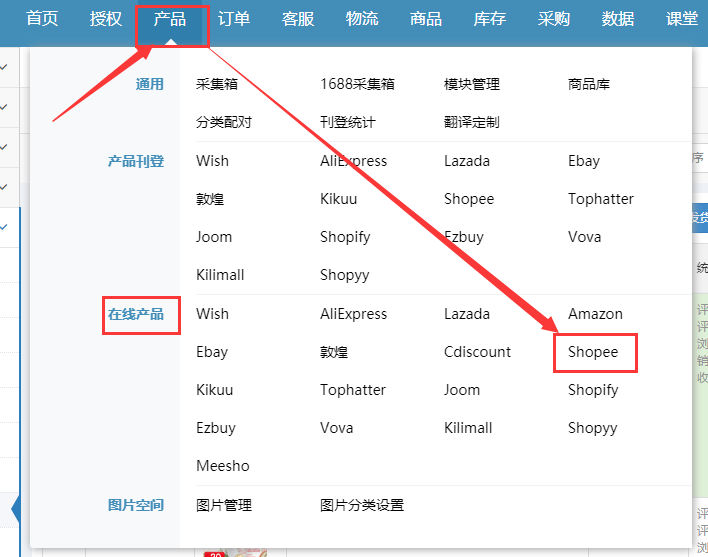Click the 图片空间 section heading
The image size is (708, 557).
click(x=135, y=505)
